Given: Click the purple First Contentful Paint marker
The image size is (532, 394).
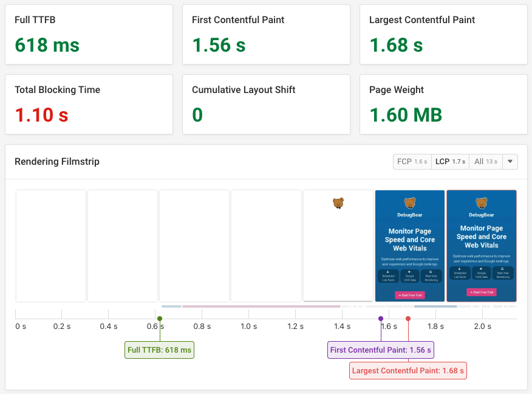Looking at the screenshot, I should click(x=380, y=318).
